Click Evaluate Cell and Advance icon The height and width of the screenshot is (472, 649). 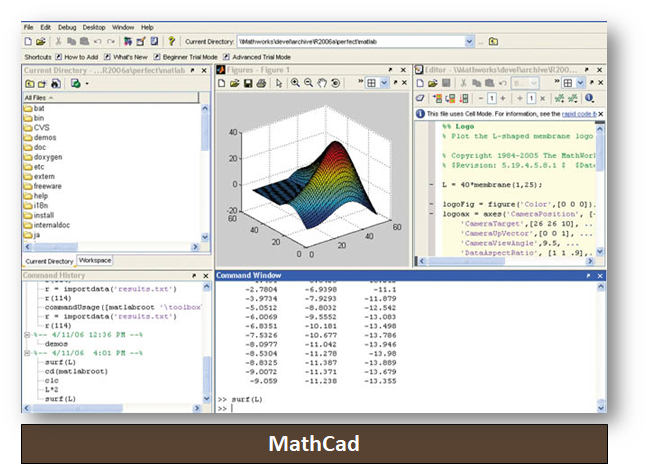coord(450,98)
